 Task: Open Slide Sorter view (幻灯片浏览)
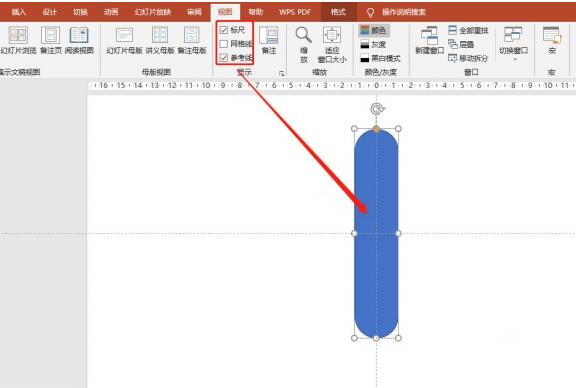pos(18,41)
